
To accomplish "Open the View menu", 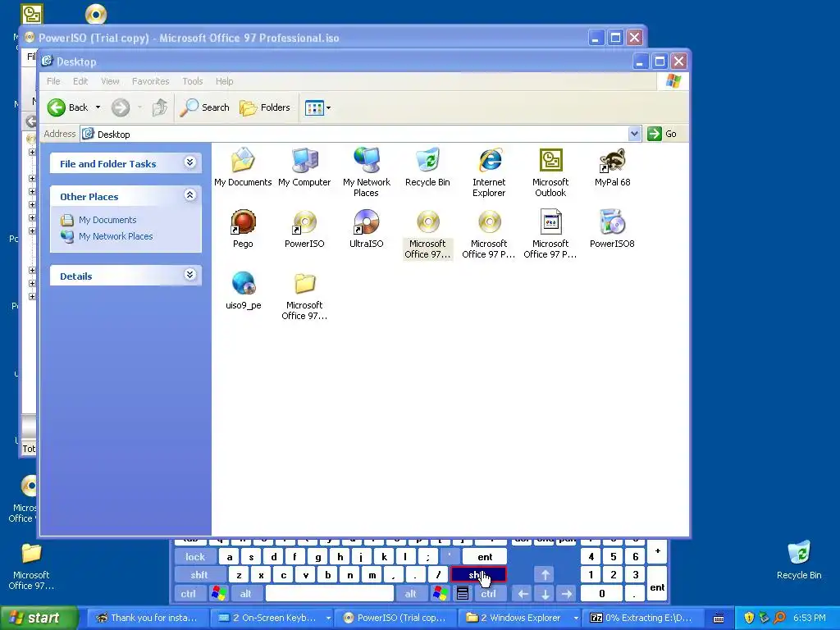I will [x=110, y=81].
